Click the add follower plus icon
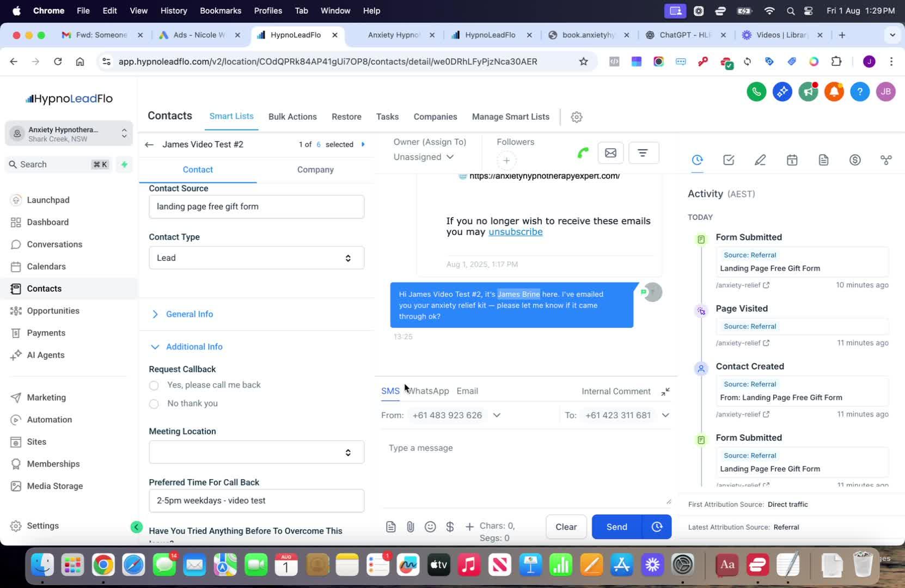The height and width of the screenshot is (588, 905). tap(506, 161)
